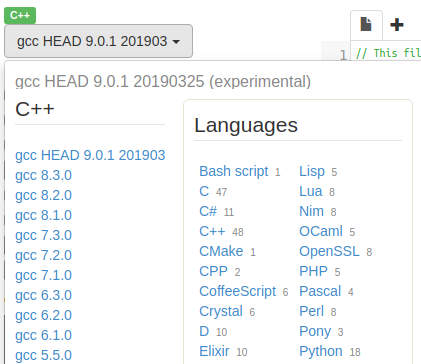The height and width of the screenshot is (364, 421).
Task: Switch language to Bash script
Action: tap(234, 171)
